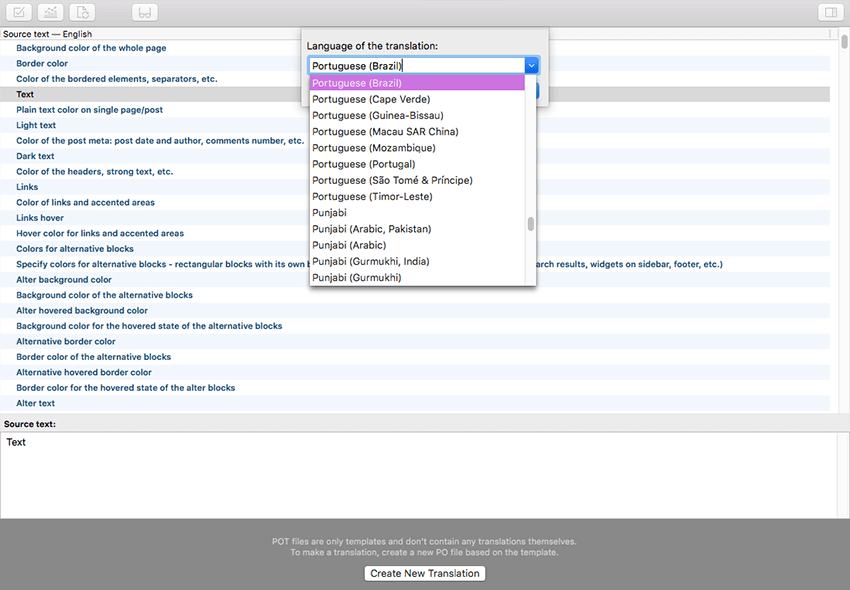Select Portuguese (Mozambique) in the dropdown
This screenshot has width=850, height=590.
pos(373,148)
